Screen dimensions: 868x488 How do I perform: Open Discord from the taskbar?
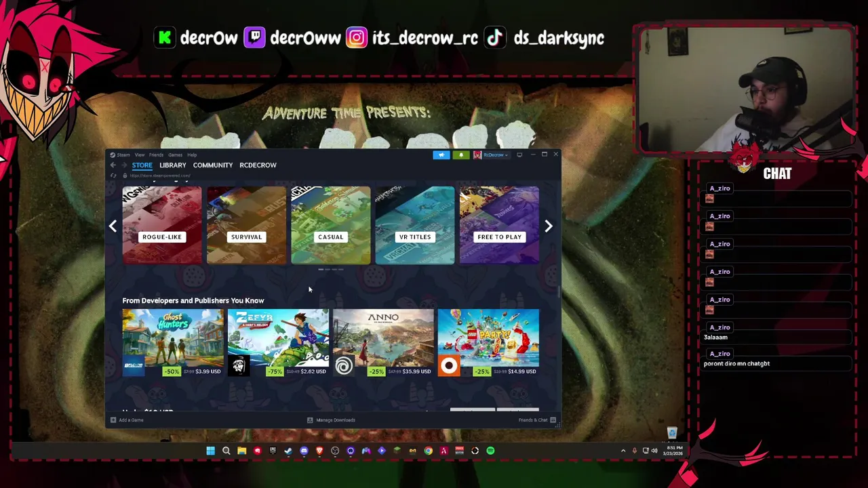pos(304,451)
